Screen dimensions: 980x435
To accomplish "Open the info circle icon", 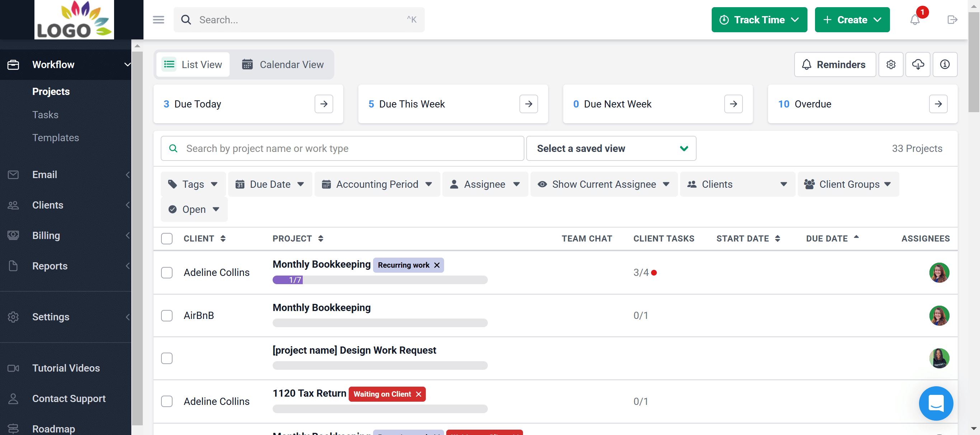I will coord(944,64).
